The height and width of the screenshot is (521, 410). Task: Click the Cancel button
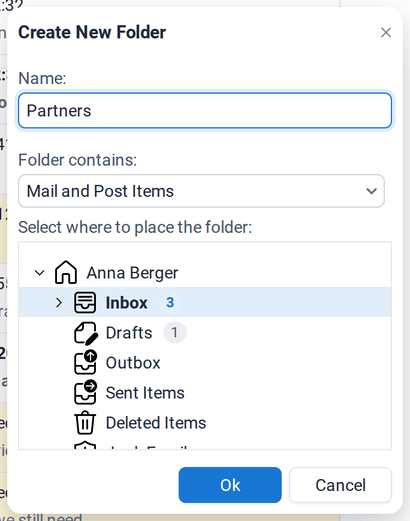tap(340, 485)
